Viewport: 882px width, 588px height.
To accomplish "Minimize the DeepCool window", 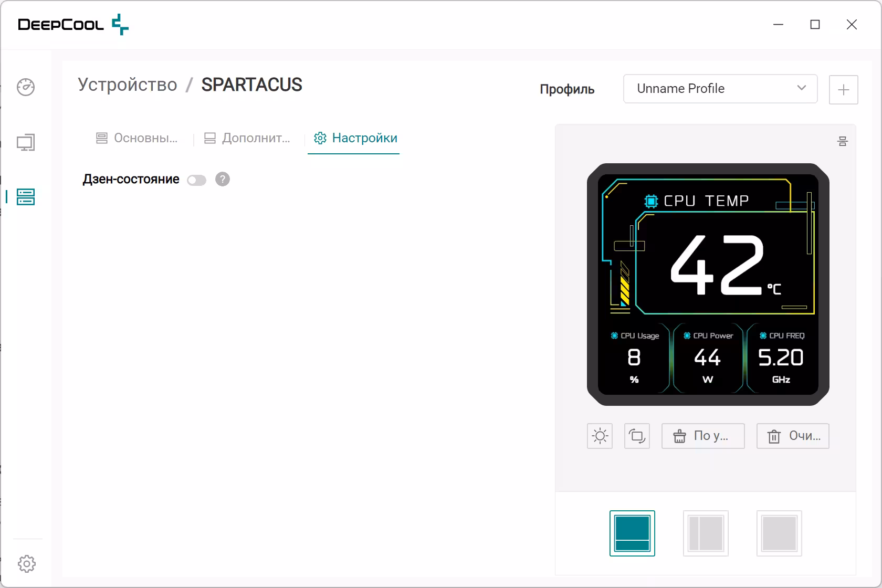I will [779, 25].
